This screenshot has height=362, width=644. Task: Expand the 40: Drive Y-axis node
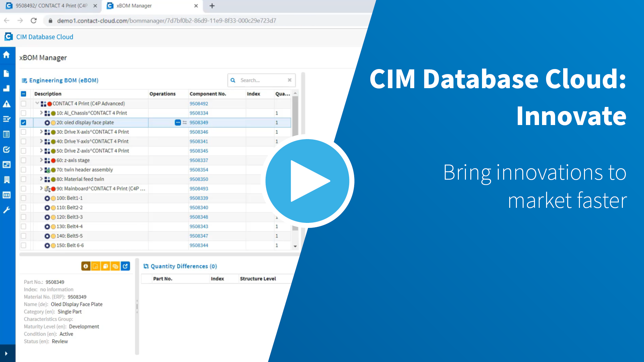point(41,141)
